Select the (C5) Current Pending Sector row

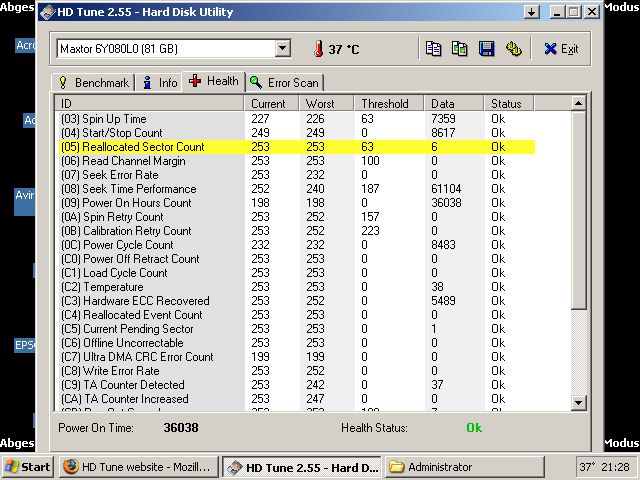point(297,329)
